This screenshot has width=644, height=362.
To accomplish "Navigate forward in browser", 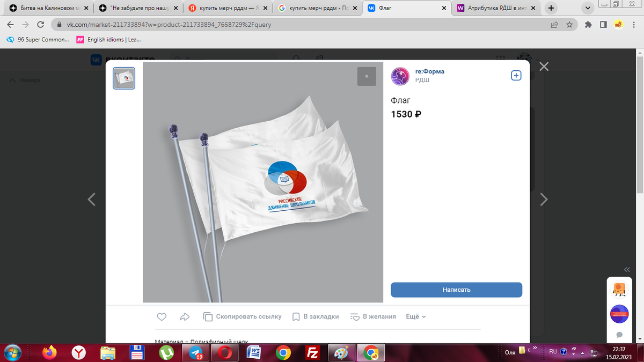I will click(26, 25).
